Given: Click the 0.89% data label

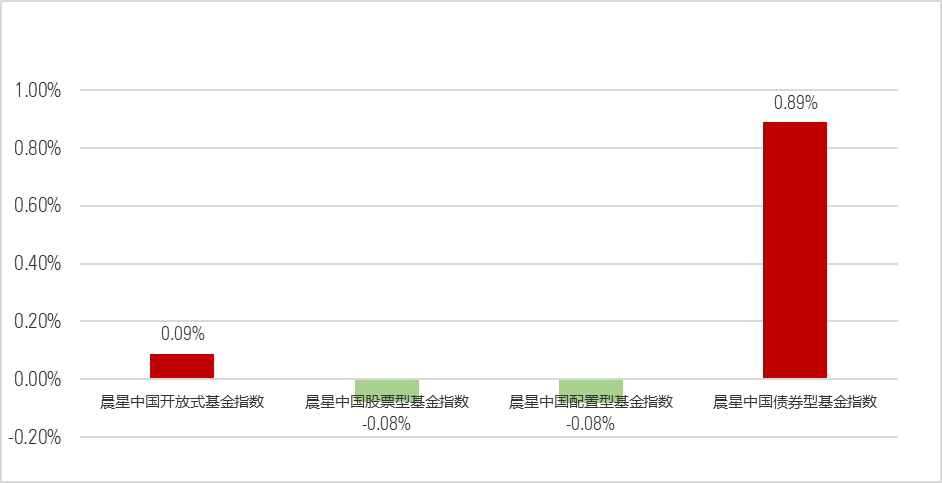Looking at the screenshot, I should point(795,103).
